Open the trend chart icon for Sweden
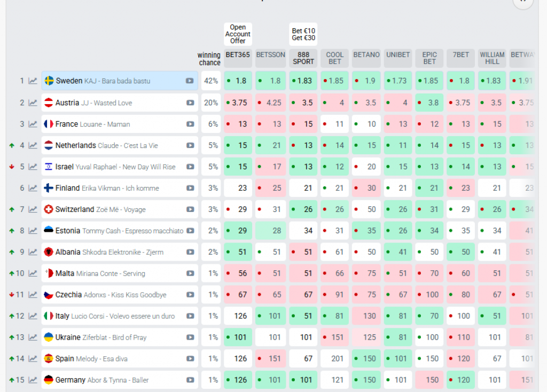547x392 pixels. tap(33, 81)
